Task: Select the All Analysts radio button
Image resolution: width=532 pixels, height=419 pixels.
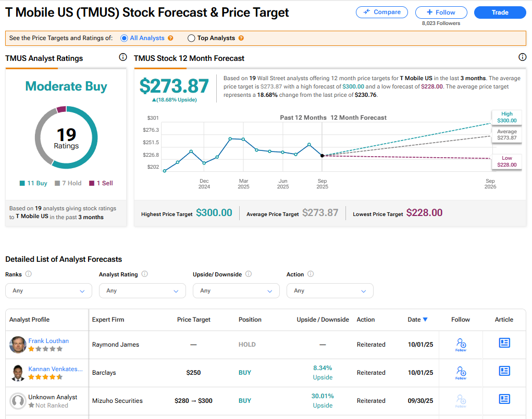Action: (124, 38)
